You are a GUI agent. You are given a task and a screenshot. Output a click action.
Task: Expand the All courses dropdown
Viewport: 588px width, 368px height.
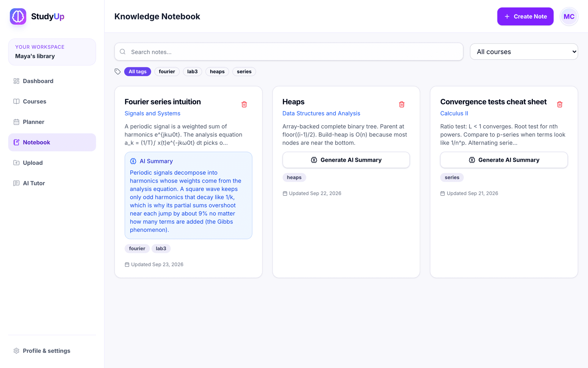click(524, 52)
